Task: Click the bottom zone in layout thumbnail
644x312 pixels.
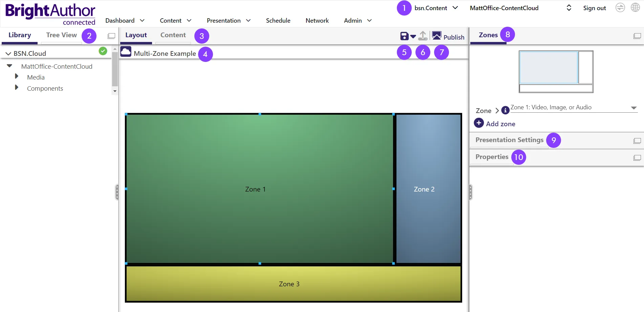Action: [556, 88]
